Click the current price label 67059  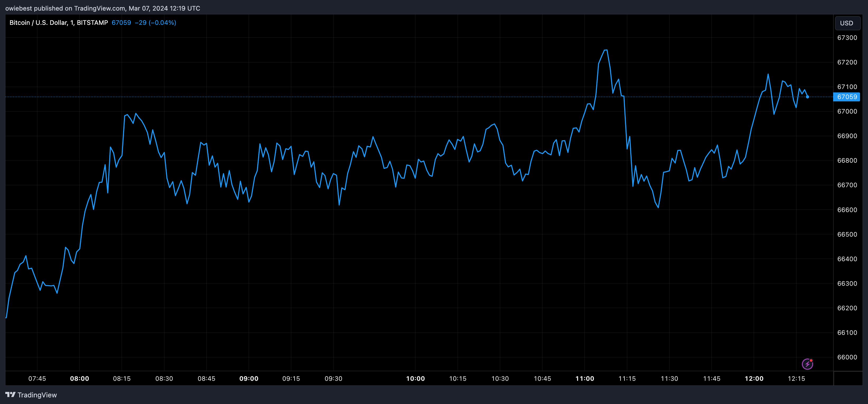pyautogui.click(x=847, y=97)
